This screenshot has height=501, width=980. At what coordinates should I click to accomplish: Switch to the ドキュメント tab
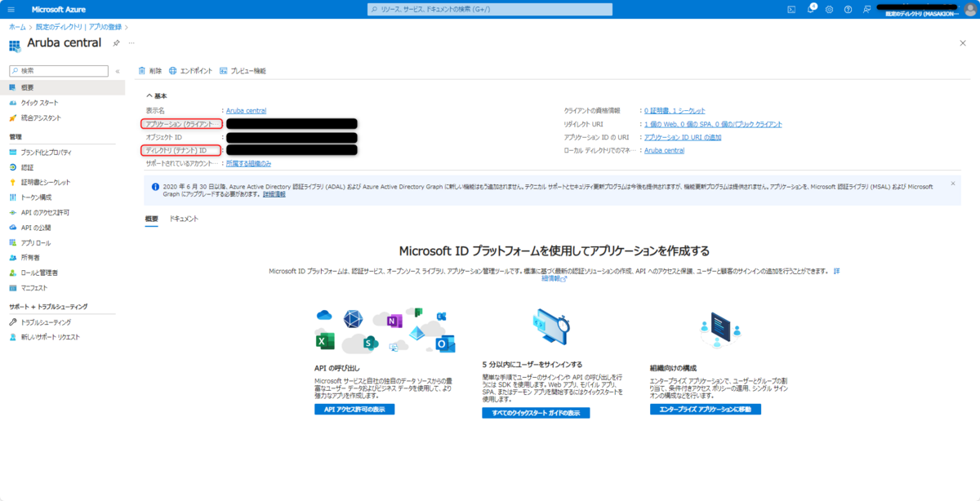[184, 219]
